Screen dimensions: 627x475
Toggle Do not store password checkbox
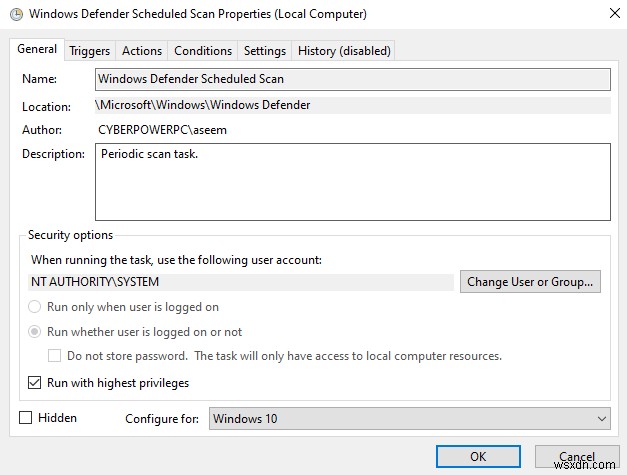[54, 356]
